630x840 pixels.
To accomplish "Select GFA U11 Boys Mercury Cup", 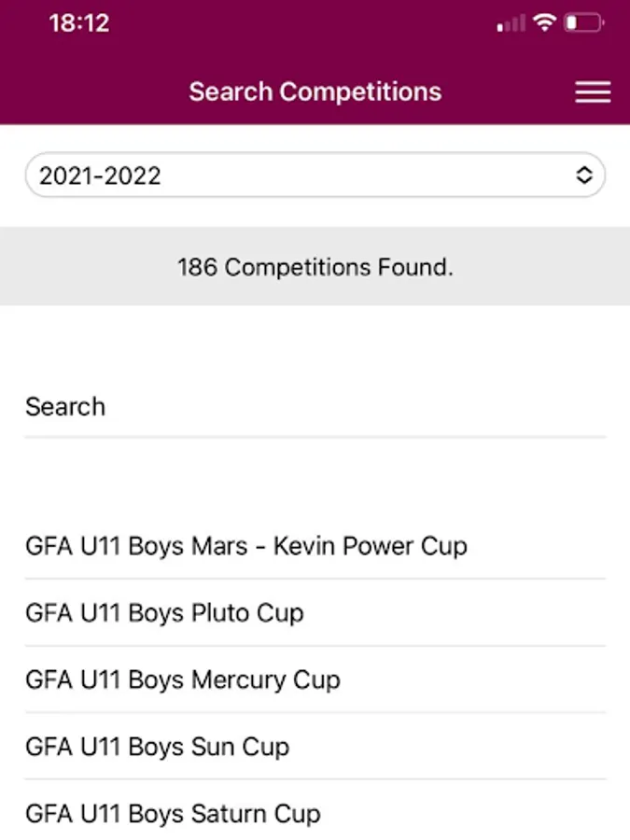I will (183, 679).
